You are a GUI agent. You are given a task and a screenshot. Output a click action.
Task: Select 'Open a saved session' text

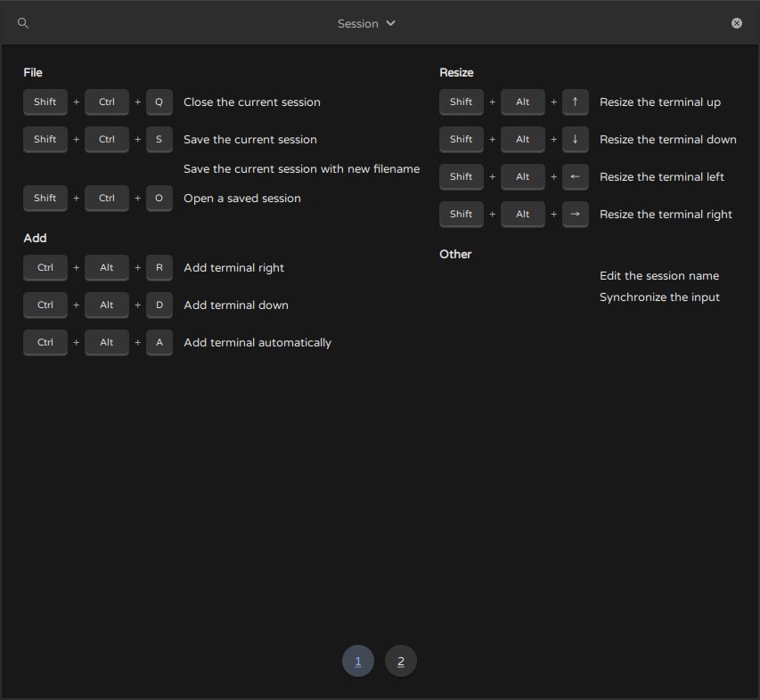click(x=241, y=199)
